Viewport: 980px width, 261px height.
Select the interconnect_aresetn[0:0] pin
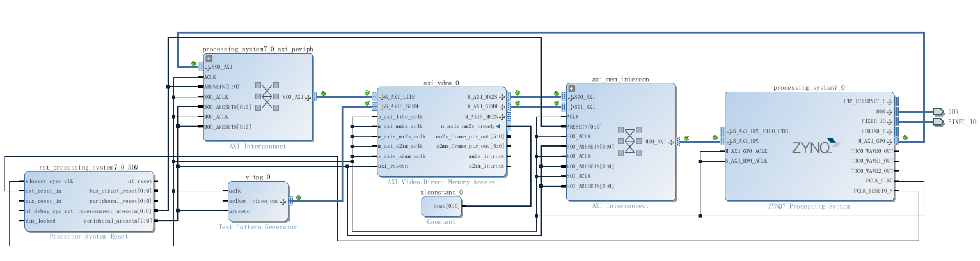pyautogui.click(x=115, y=211)
